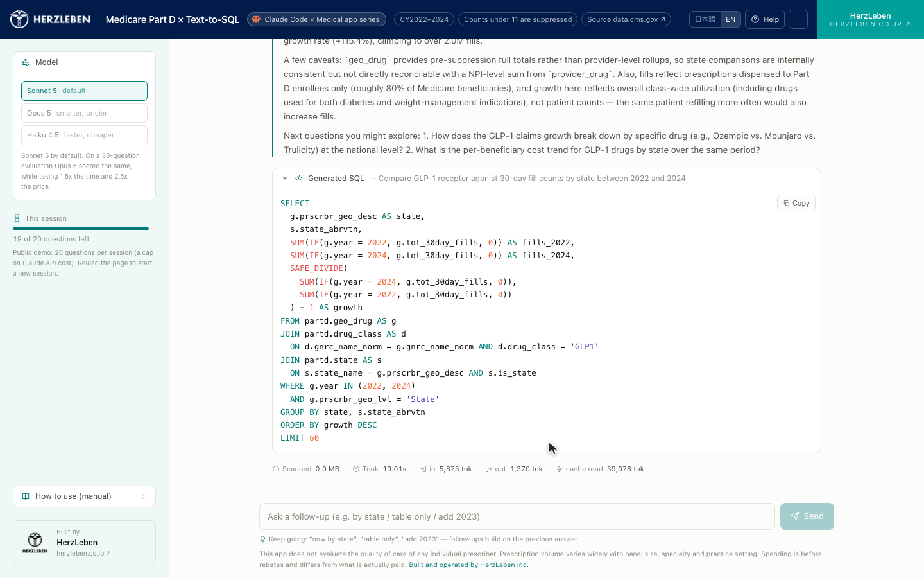
Task: Click '19 of 20 questions left' text
Action: point(51,239)
